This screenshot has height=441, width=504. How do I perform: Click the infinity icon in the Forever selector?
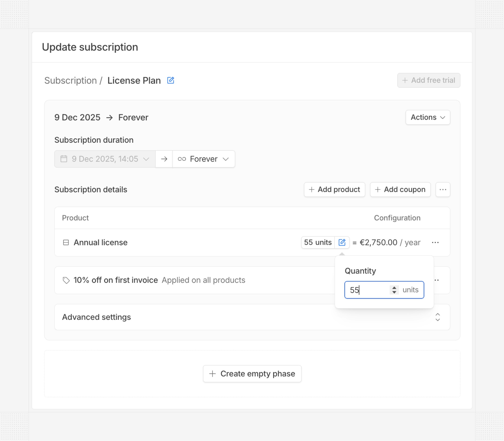point(182,159)
